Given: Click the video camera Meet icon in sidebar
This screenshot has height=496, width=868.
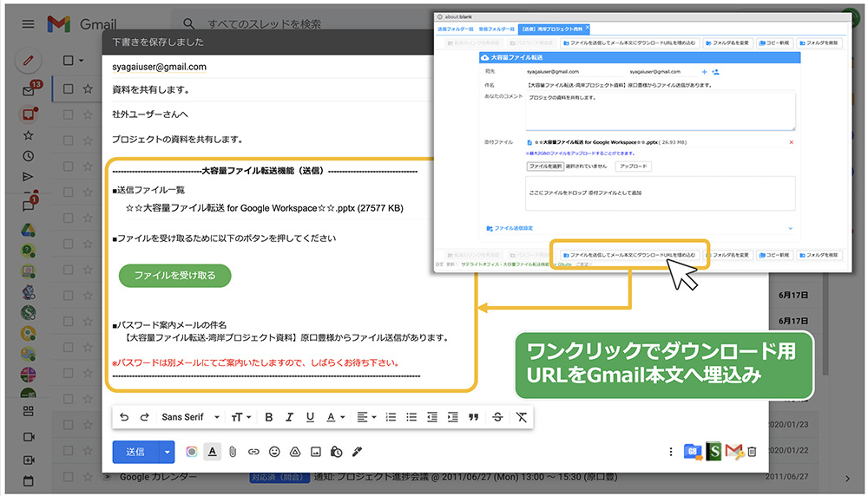Looking at the screenshot, I should coord(29,437).
